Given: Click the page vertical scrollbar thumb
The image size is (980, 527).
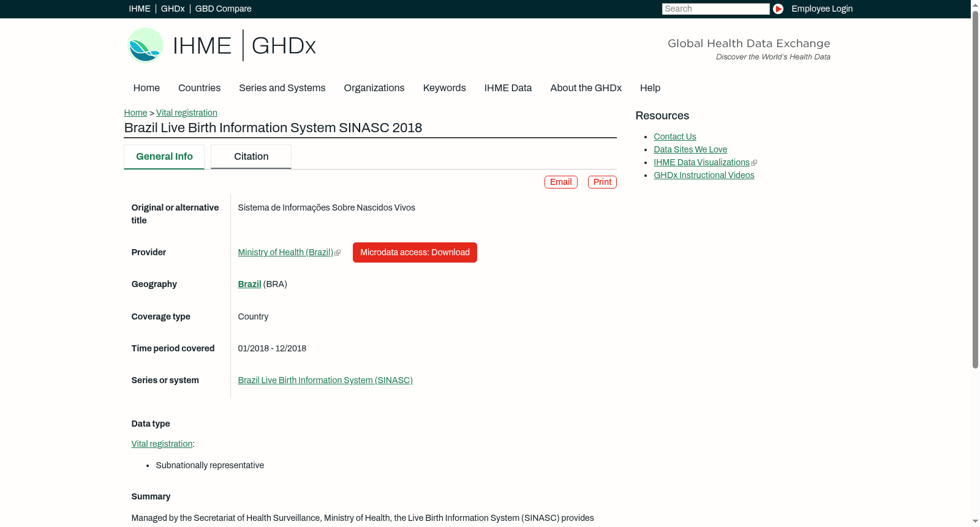Looking at the screenshot, I should coord(975,189).
